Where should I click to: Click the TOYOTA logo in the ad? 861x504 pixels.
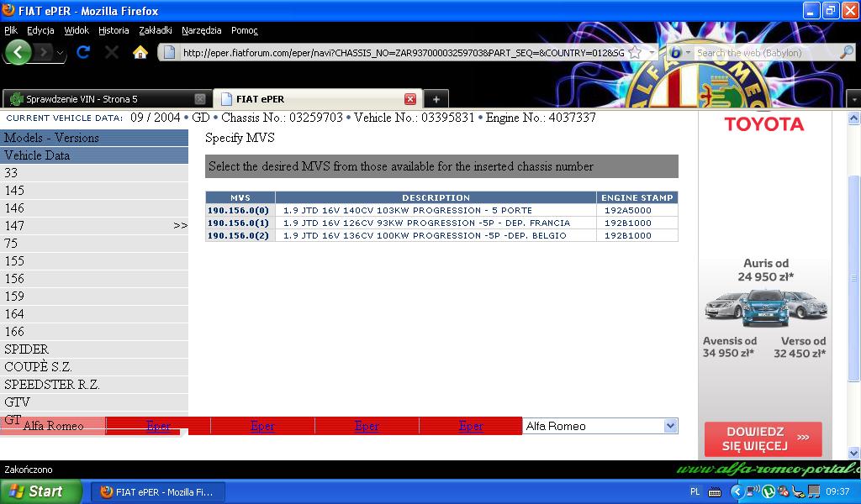point(763,124)
